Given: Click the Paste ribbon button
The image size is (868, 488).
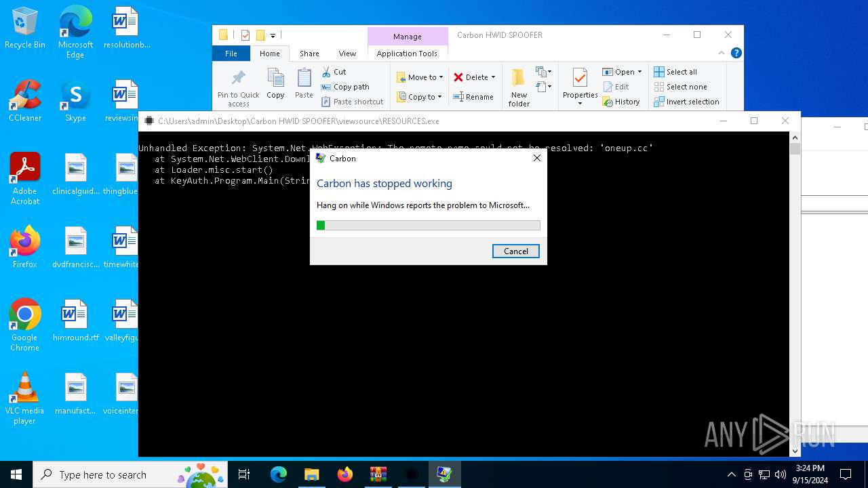Looking at the screenshot, I should pos(304,84).
